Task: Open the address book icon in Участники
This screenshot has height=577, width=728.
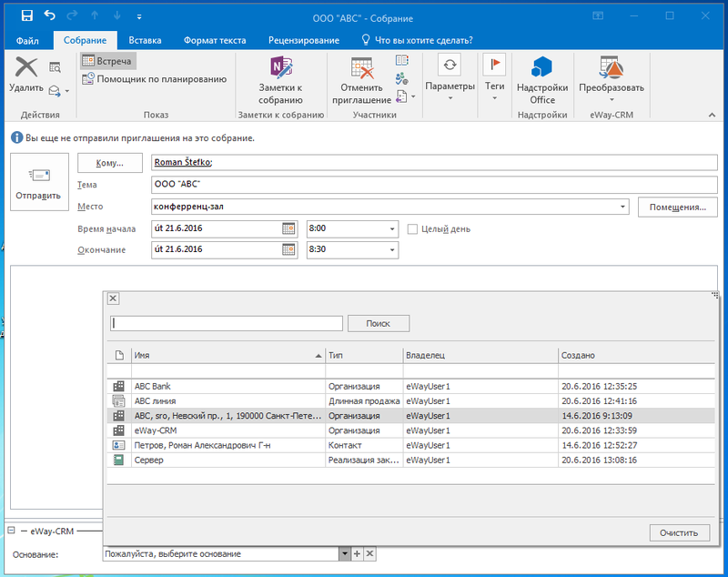Action: click(402, 60)
